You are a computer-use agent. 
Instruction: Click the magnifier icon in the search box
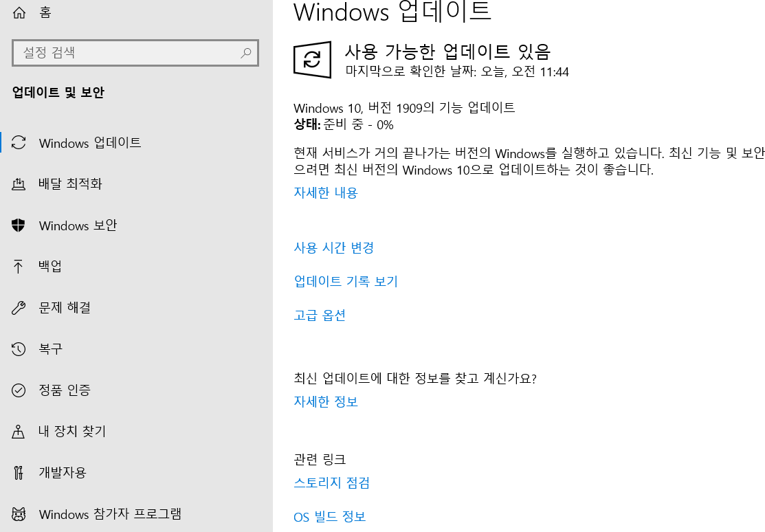246,53
